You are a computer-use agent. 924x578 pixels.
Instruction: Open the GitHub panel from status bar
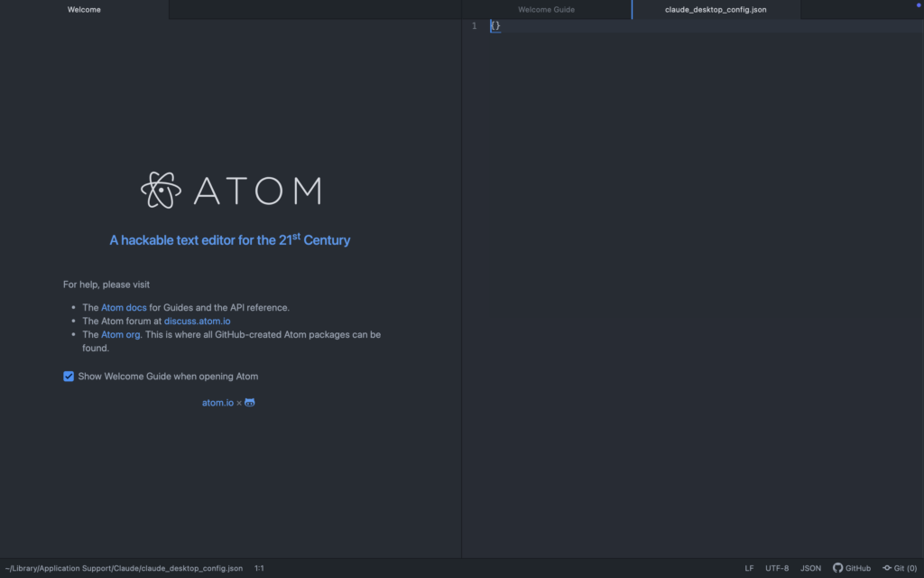[x=852, y=568]
